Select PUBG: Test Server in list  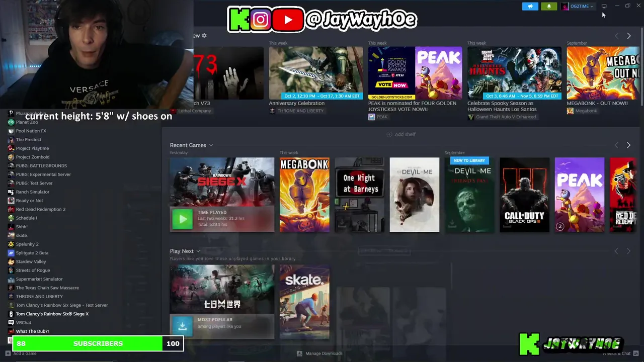[34, 183]
